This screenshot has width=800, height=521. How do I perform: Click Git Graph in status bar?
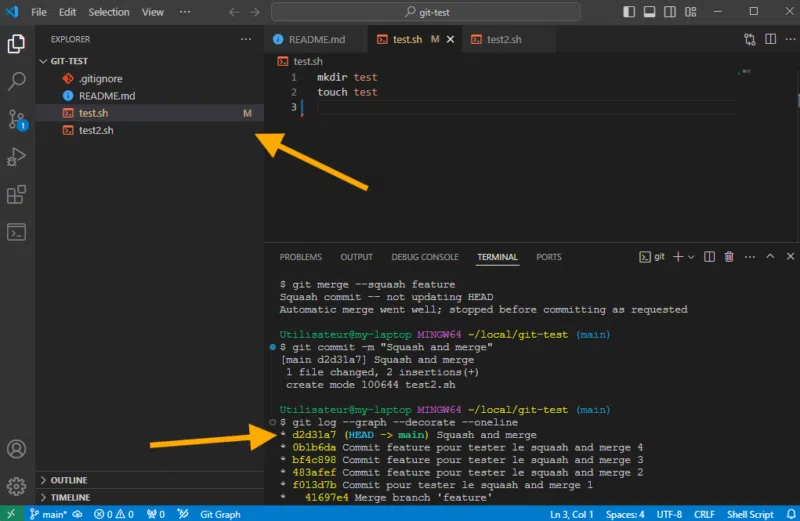tap(220, 514)
